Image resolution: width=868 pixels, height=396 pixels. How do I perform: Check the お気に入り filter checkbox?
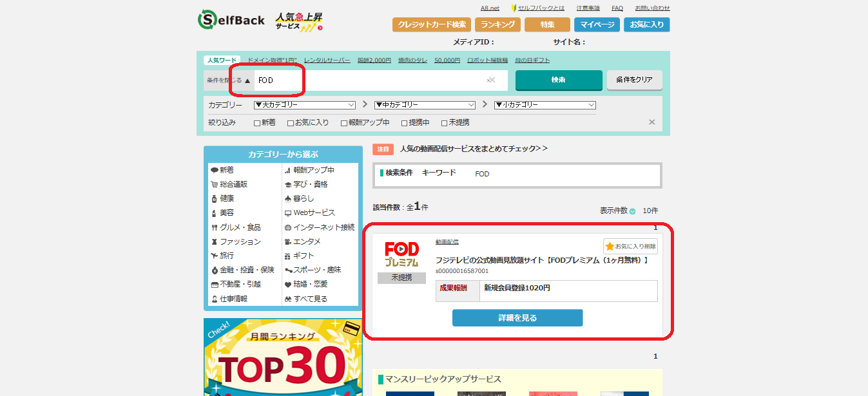291,123
